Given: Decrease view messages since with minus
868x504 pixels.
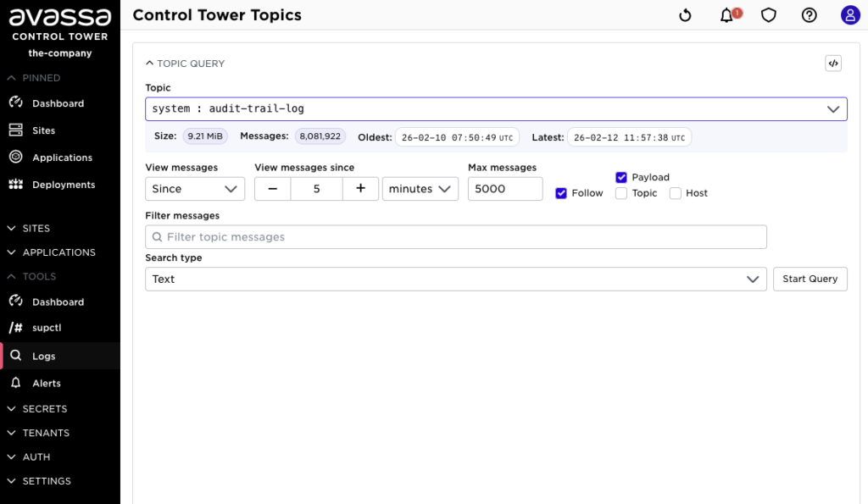Looking at the screenshot, I should (x=272, y=189).
